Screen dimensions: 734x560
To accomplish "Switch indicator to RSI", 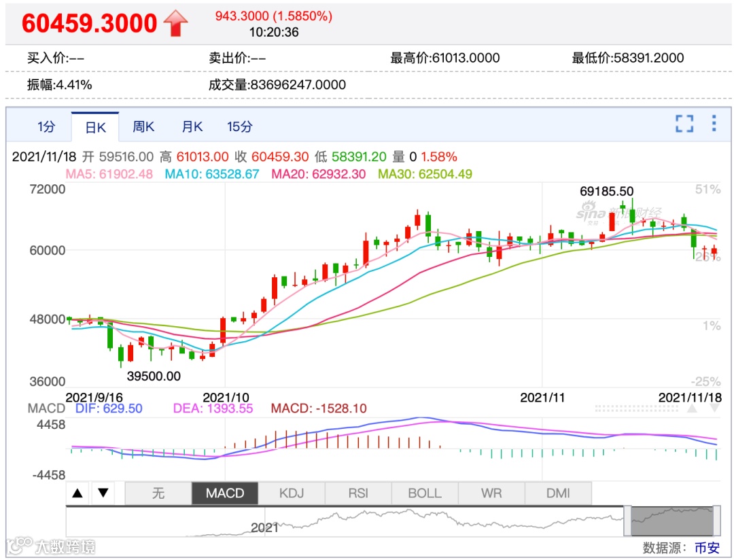I will click(x=358, y=493).
